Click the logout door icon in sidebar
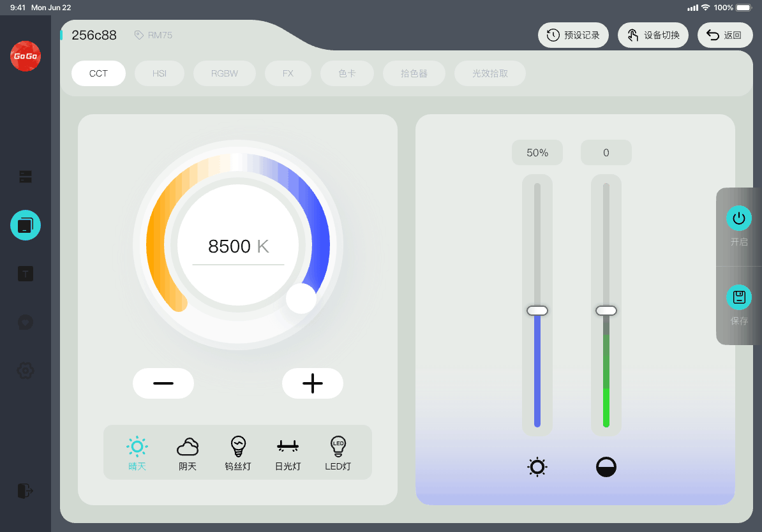This screenshot has height=532, width=762. click(26, 491)
